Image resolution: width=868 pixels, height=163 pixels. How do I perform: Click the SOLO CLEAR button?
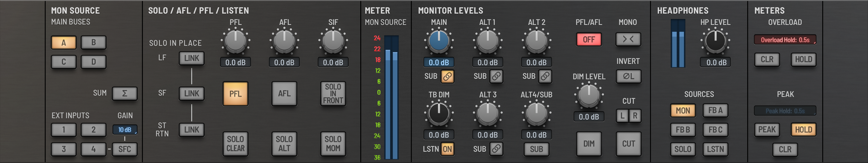pyautogui.click(x=236, y=144)
